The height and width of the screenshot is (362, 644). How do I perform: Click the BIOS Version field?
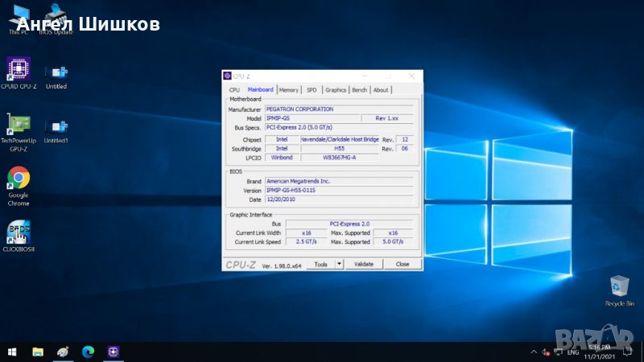(339, 191)
